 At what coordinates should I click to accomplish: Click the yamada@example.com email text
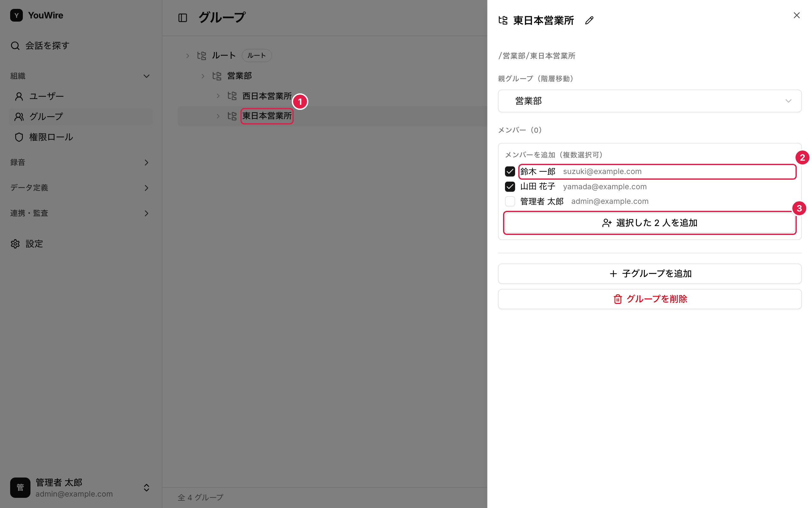coord(605,187)
